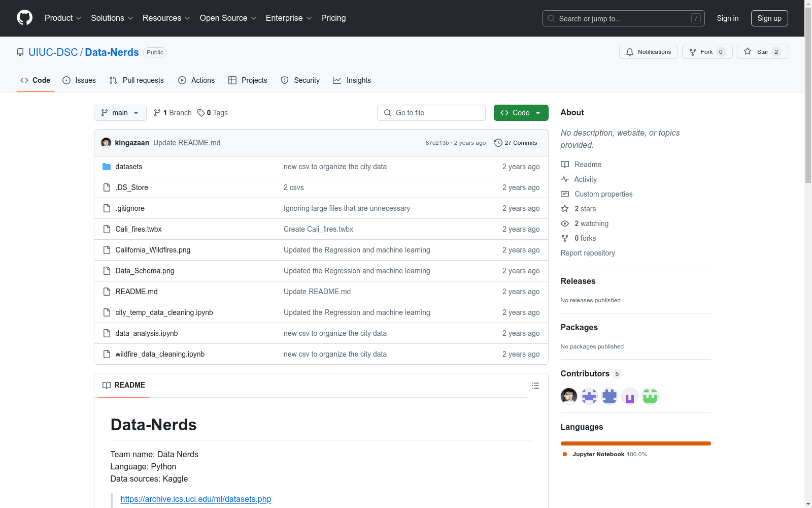Click the file icon beside California_Wildfires.png

point(107,250)
